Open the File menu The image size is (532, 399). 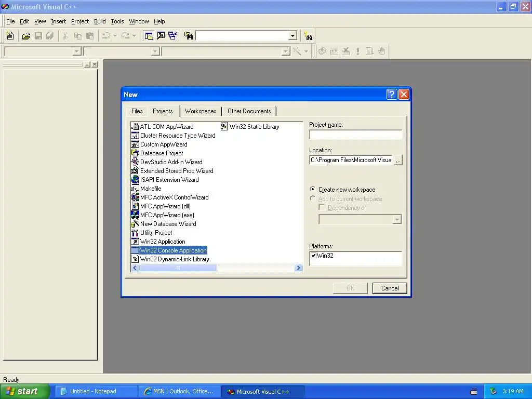coord(10,21)
